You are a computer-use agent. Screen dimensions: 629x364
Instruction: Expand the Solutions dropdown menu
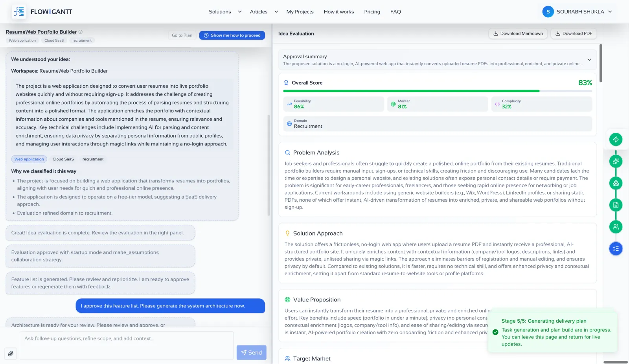(225, 12)
